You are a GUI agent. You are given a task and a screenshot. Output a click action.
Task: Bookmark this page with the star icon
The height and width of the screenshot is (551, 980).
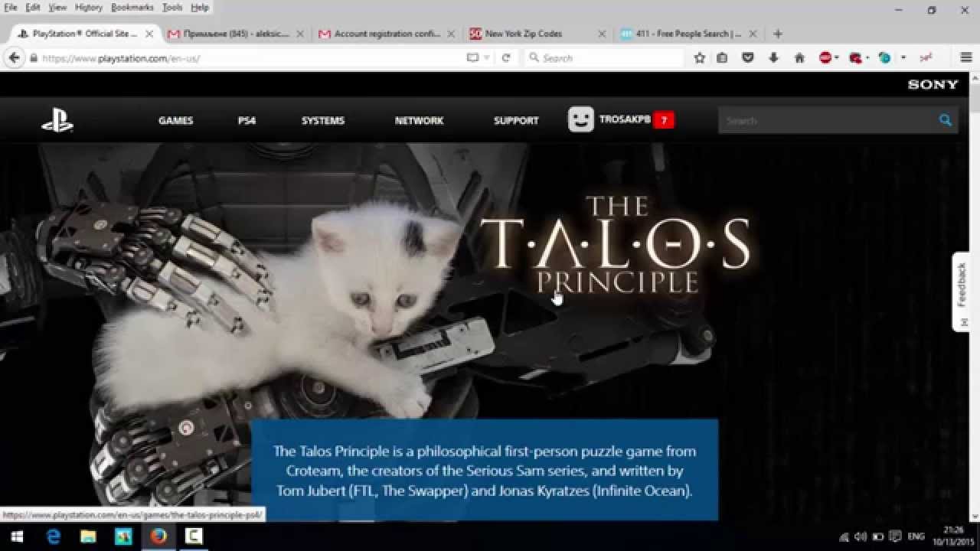click(x=699, y=58)
